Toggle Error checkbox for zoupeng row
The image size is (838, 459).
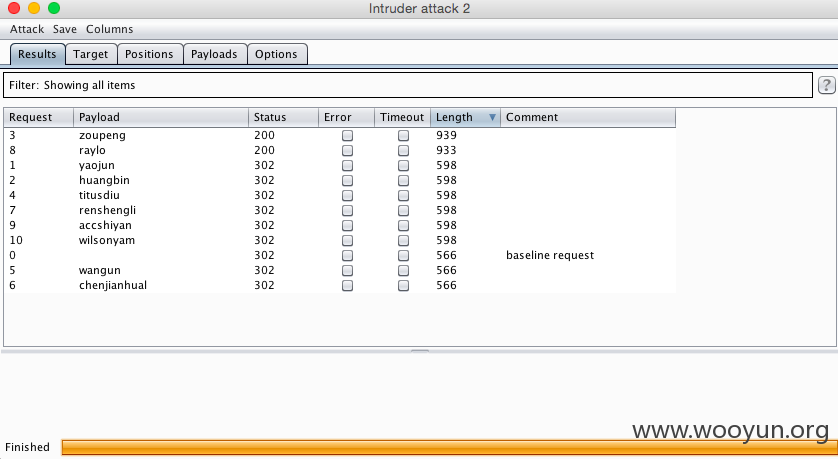pyautogui.click(x=347, y=136)
